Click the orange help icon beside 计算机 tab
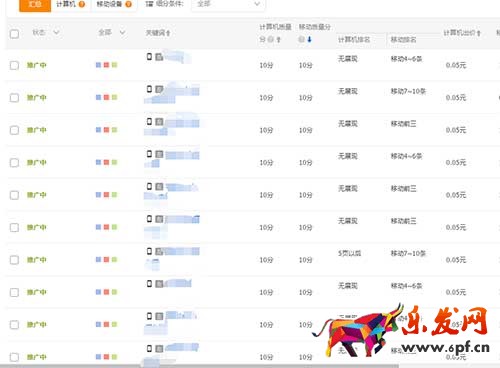Viewport: 500px width, 368px height. coord(82,4)
